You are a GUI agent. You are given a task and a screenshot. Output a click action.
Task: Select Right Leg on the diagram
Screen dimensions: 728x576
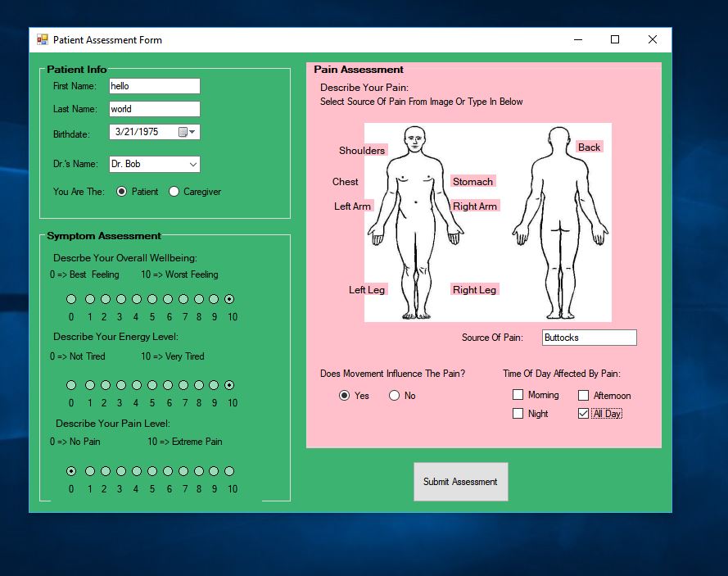coord(474,289)
